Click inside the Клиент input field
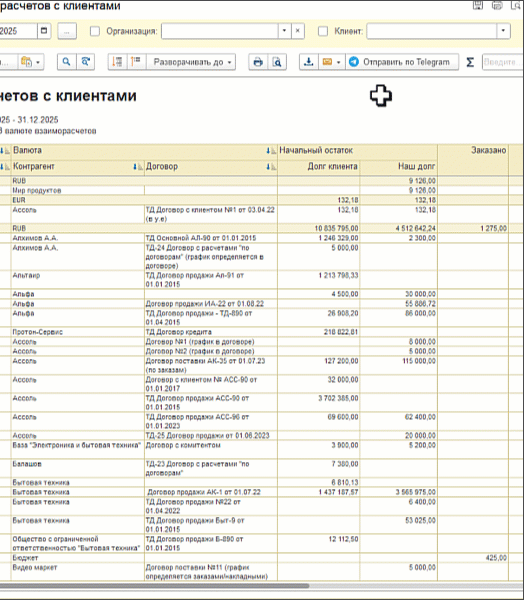 point(432,31)
